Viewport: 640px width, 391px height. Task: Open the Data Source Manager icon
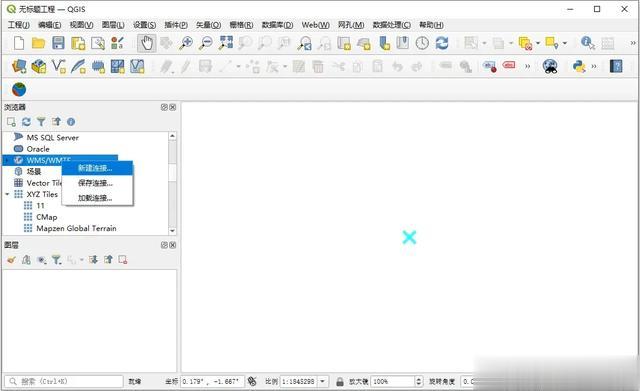coord(19,66)
